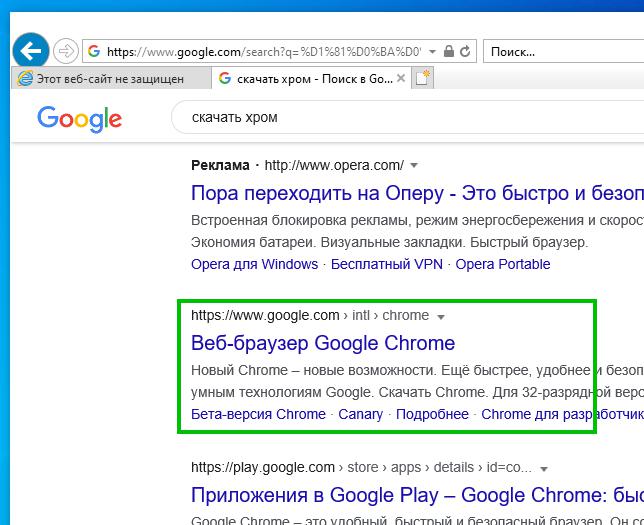Select the скачать хром - Поиск в Go... tab
The image size is (644, 525).
[x=310, y=78]
